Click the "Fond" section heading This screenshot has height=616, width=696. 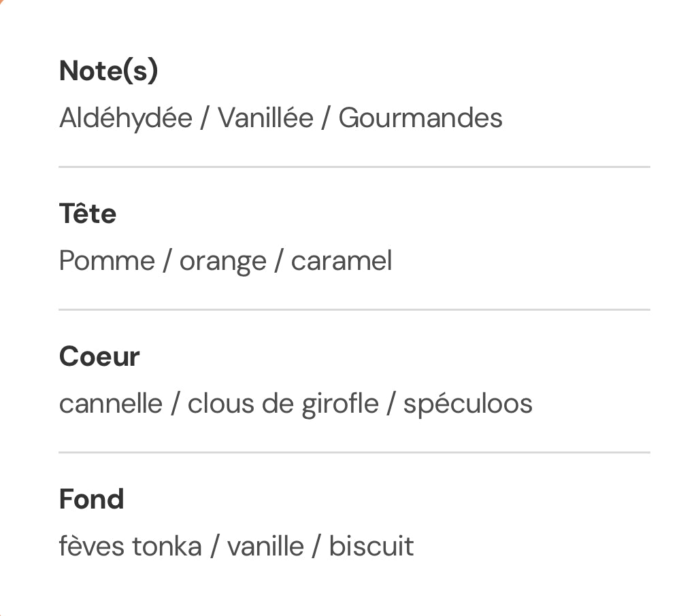point(91,499)
